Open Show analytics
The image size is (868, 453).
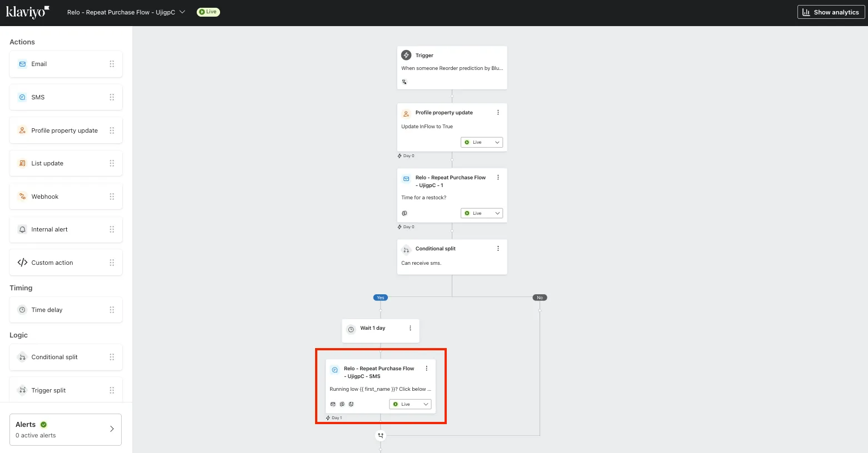(831, 12)
